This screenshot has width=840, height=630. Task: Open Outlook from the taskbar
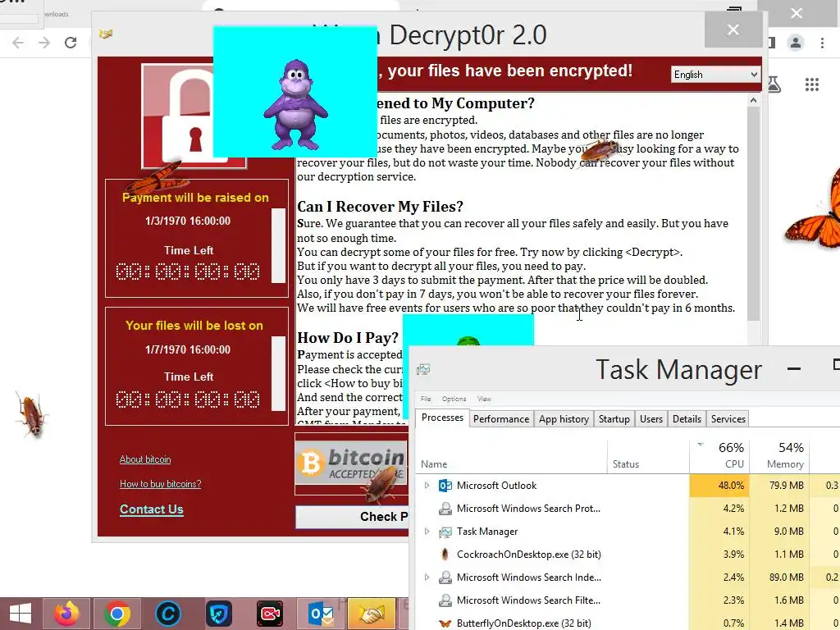click(321, 614)
